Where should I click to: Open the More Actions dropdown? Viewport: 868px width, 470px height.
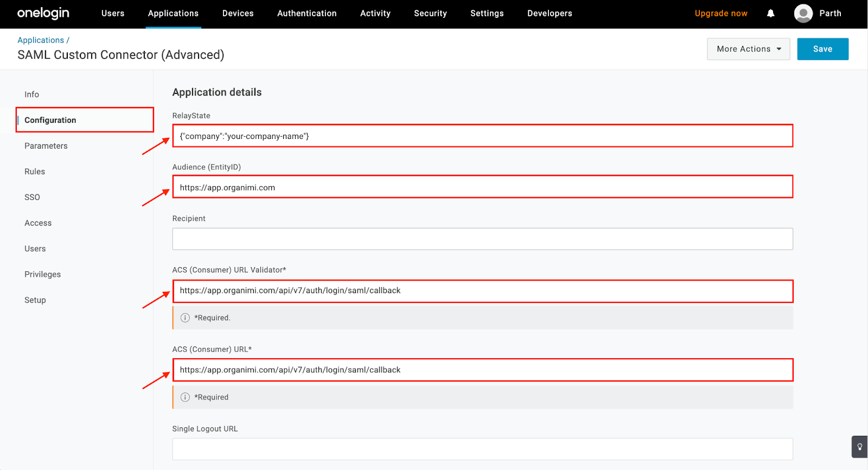click(x=749, y=49)
